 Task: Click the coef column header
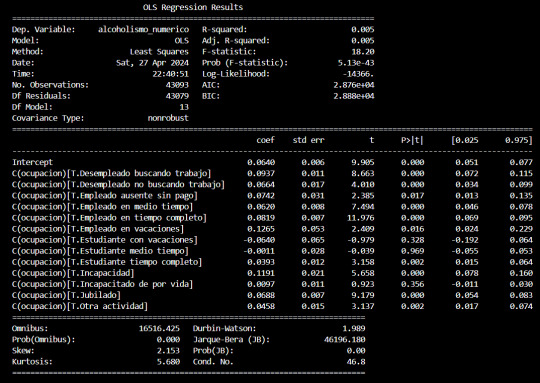click(x=266, y=140)
